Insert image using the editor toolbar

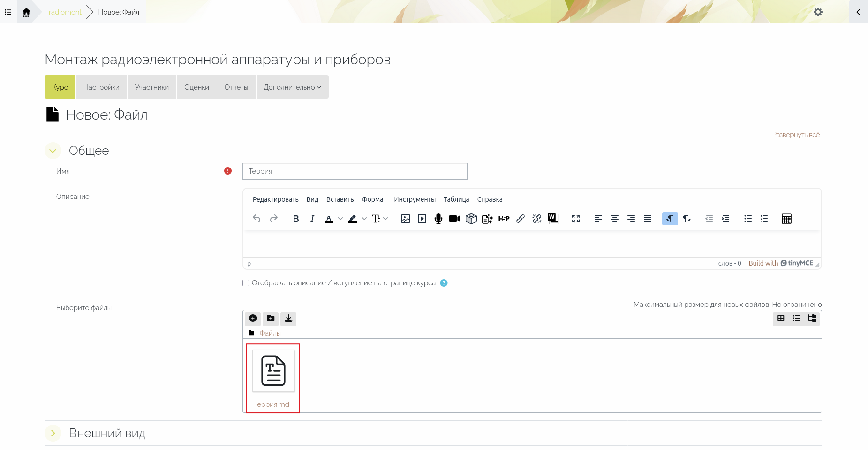point(406,219)
